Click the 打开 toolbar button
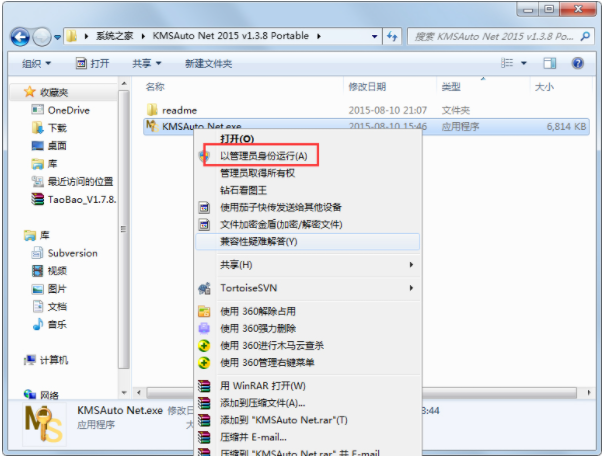Screen dimensions: 606x460 [x=92, y=63]
